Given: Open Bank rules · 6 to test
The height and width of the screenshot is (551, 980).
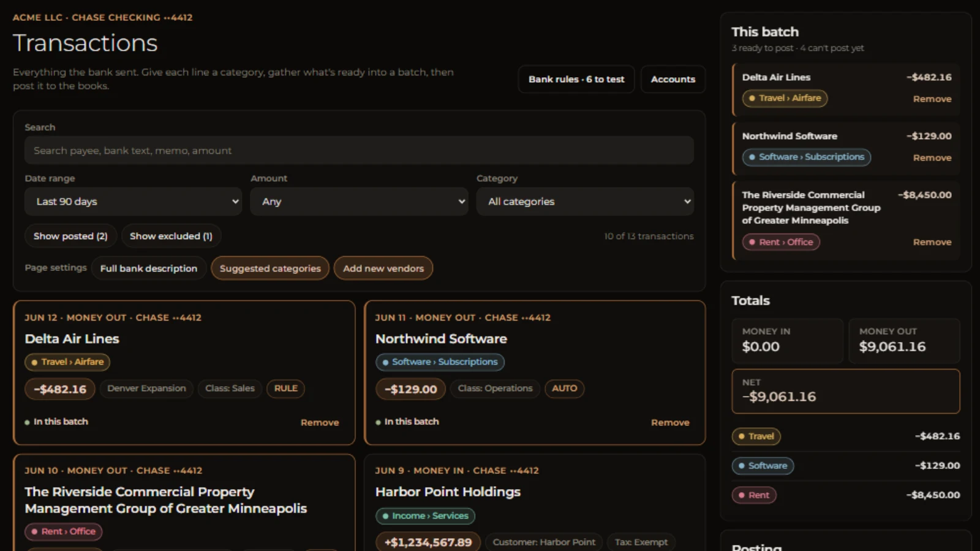Looking at the screenshot, I should [x=576, y=79].
